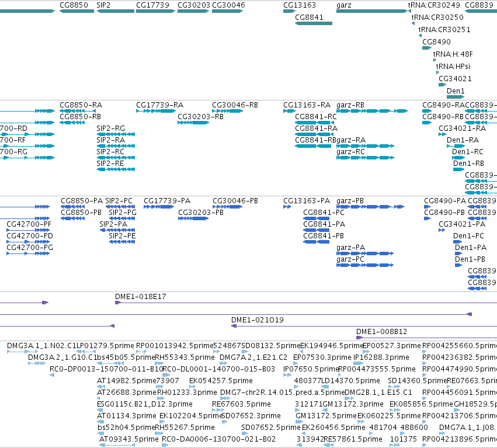This screenshot has width=497, height=448.
Task: Select the RH55343.5prime EST label
Action: click(x=185, y=357)
